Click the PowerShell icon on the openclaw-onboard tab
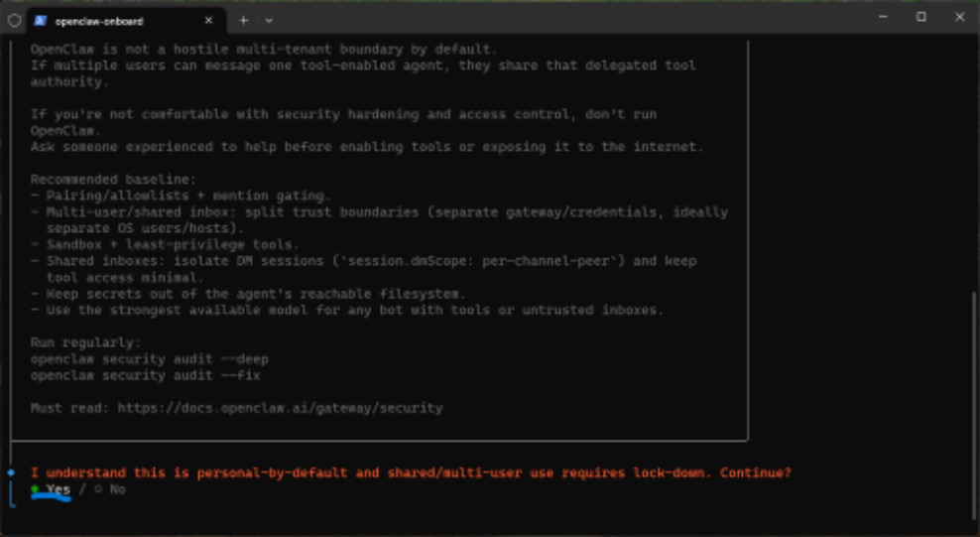The image size is (980, 537). click(41, 20)
